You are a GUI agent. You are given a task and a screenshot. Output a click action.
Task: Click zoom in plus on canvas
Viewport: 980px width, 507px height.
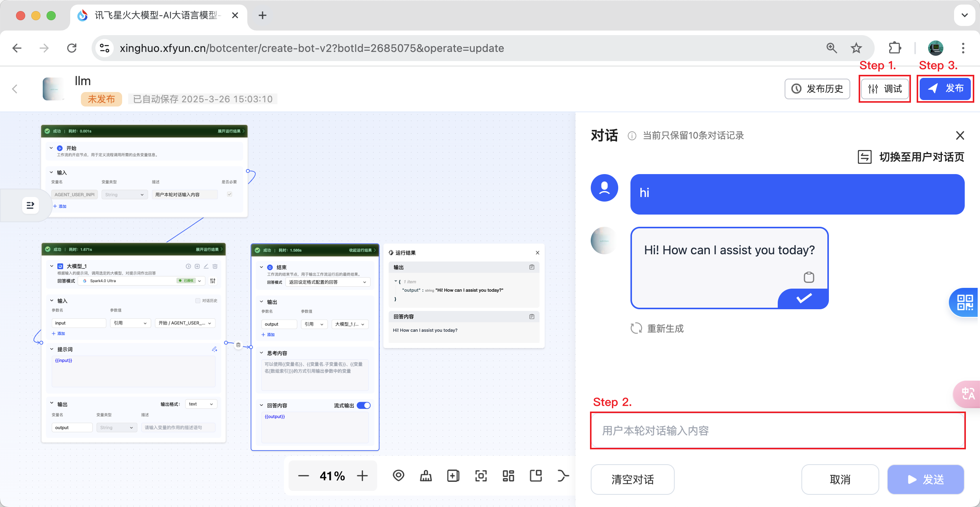click(362, 476)
